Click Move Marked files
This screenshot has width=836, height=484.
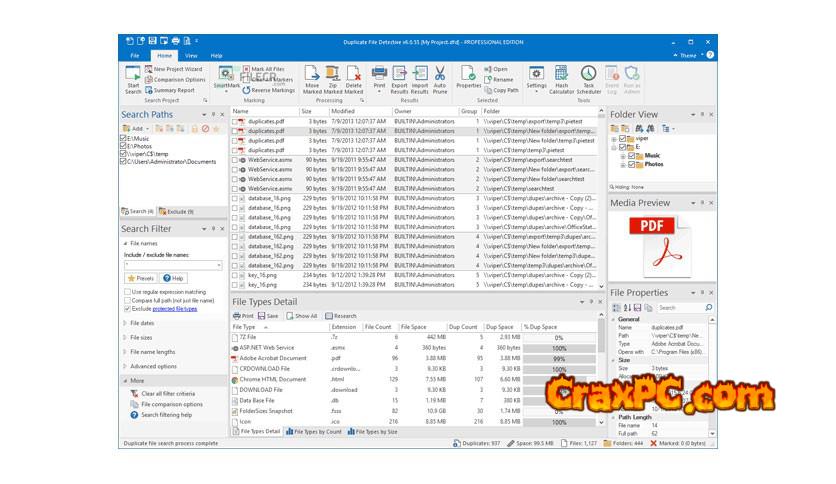coord(312,79)
